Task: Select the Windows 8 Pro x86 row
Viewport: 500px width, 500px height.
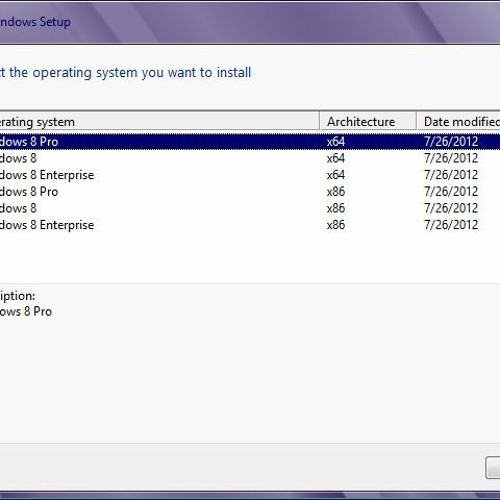Action: [x=250, y=192]
